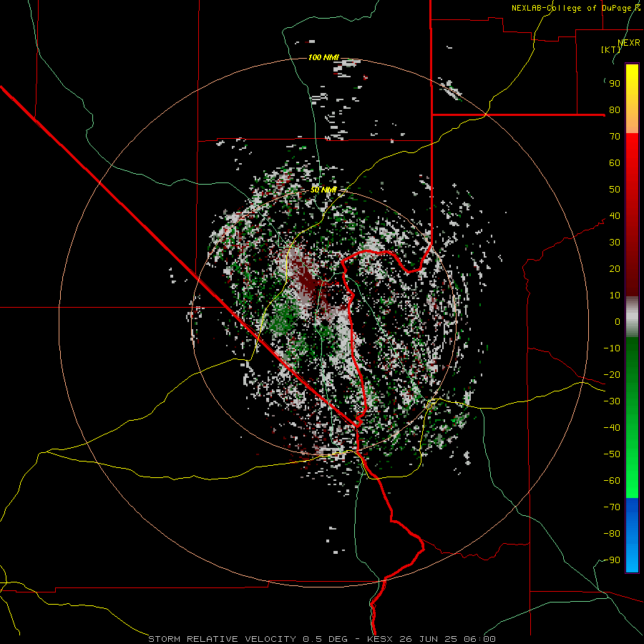Click the 20 value on the velocity scale
The height and width of the screenshot is (644, 644).
615,269
